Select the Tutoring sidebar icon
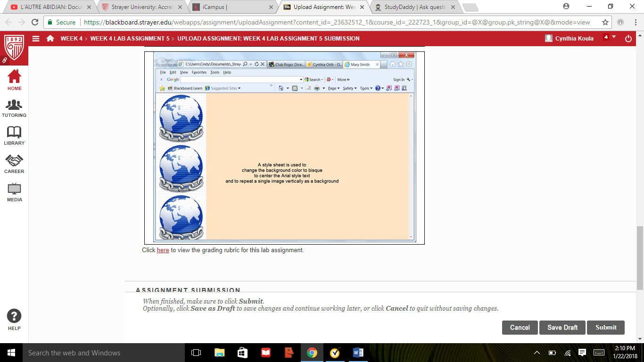 click(x=14, y=107)
